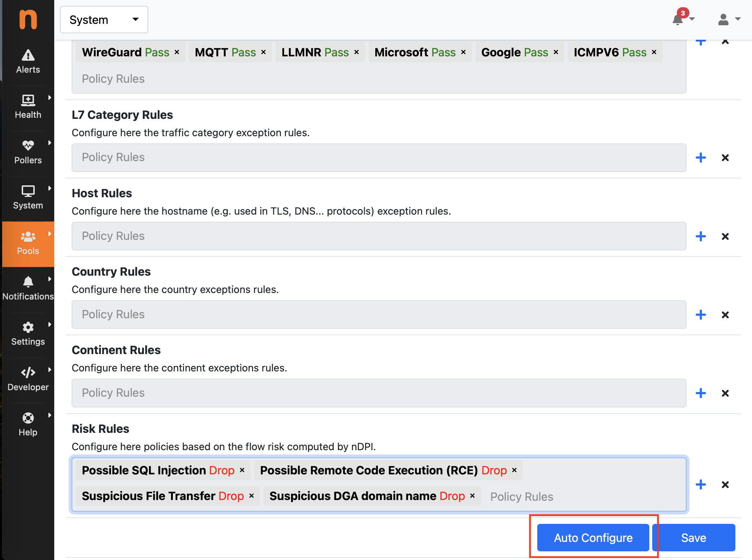Clear the L7 Category rules
Screen dimensions: 752x560
tap(725, 158)
